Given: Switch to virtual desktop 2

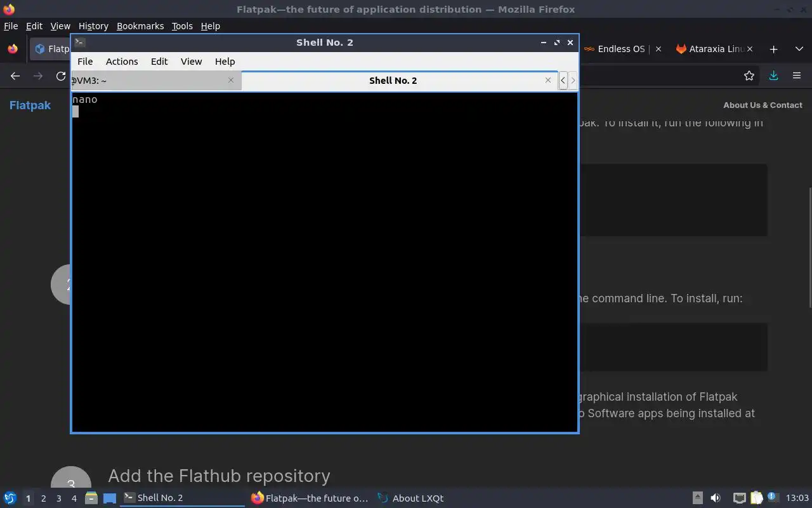Looking at the screenshot, I should pos(43,498).
